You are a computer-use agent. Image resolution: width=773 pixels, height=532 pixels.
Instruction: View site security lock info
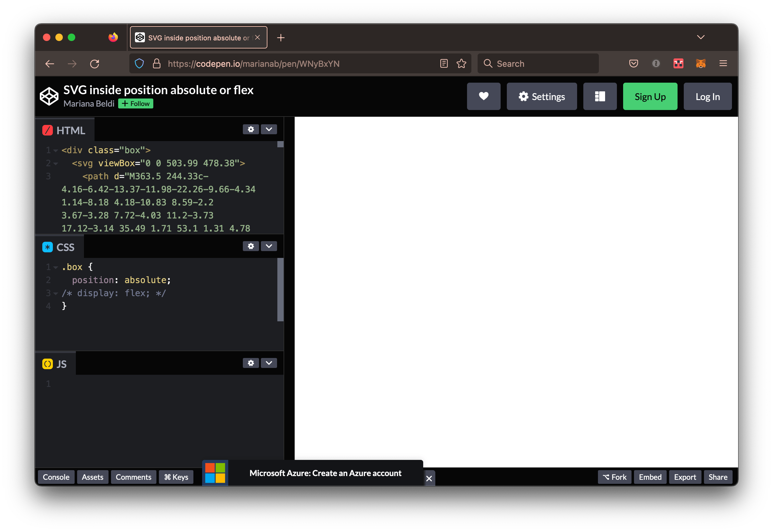click(x=156, y=63)
